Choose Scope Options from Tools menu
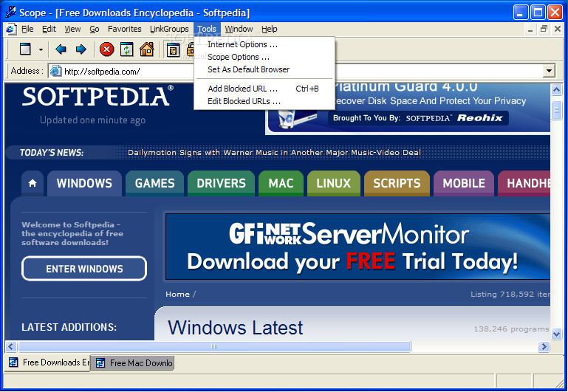Image resolution: width=568 pixels, height=392 pixels. (264, 57)
